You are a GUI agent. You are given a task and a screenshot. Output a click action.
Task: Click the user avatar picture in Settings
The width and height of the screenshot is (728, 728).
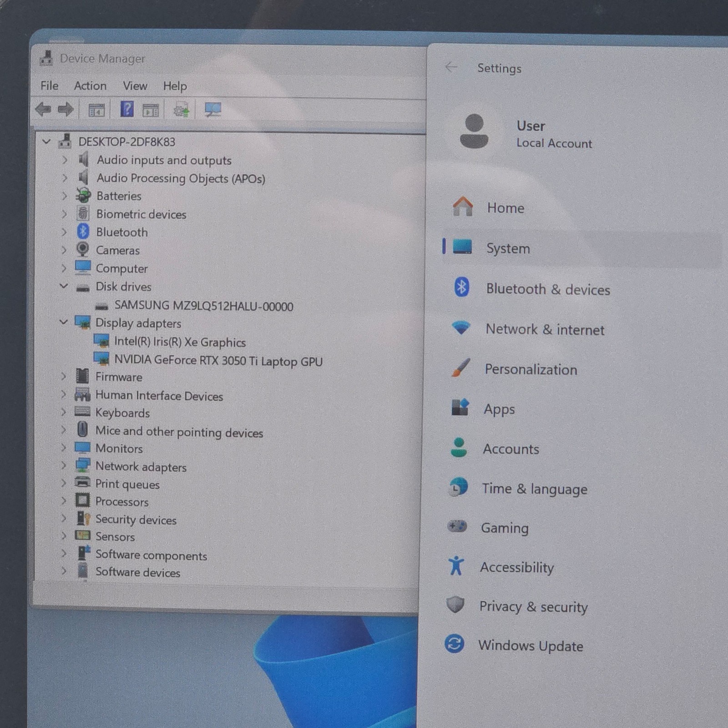[x=474, y=131]
